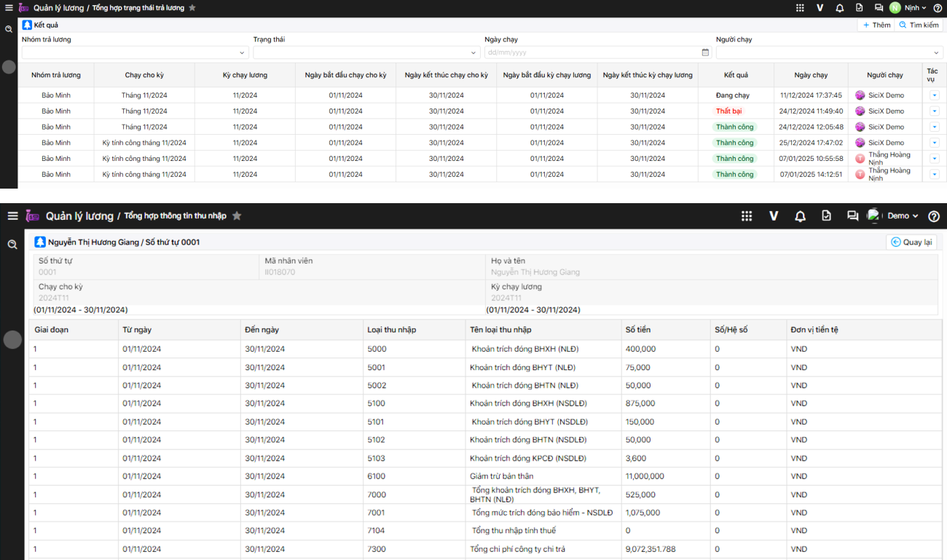Click the sidebar search icon under Quản lý lương / Tổng hợp trạng thái
947x560 pixels.
9,29
